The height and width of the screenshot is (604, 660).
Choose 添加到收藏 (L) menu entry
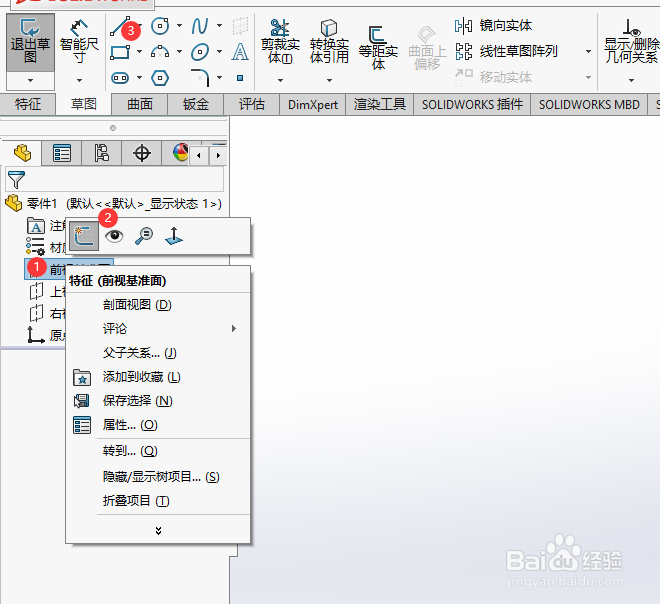(x=158, y=377)
